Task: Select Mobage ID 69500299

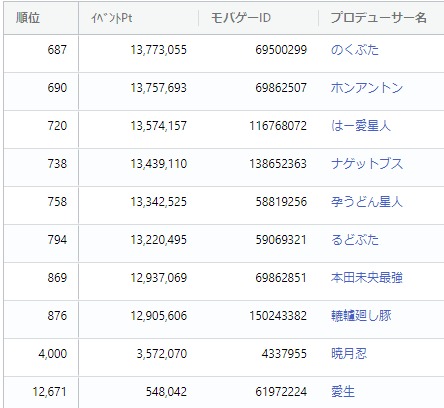Action: 281,50
